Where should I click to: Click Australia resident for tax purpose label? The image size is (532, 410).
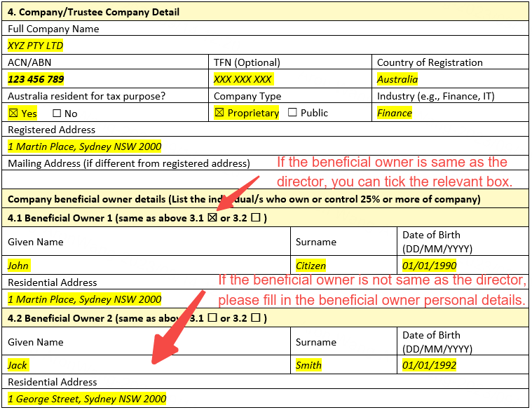tap(86, 96)
